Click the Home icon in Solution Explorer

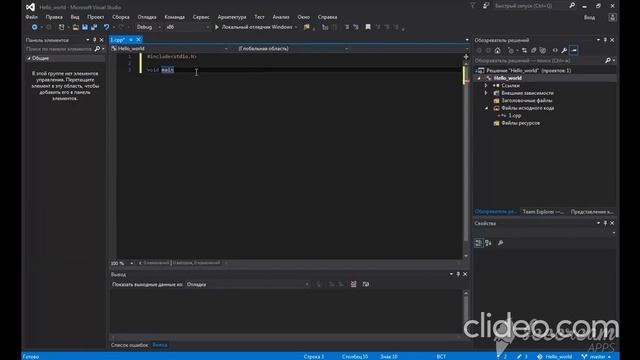click(x=497, y=50)
